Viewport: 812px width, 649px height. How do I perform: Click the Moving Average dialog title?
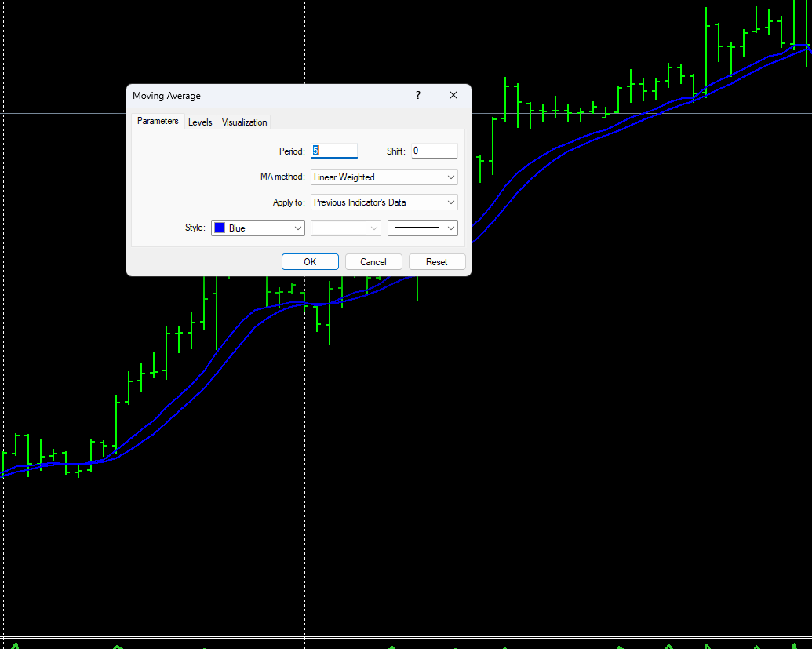(x=166, y=96)
